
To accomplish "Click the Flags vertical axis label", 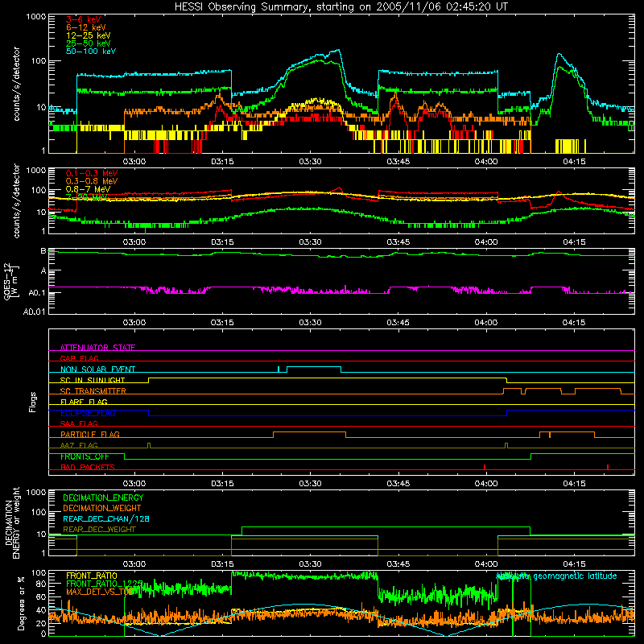I will [x=33, y=402].
